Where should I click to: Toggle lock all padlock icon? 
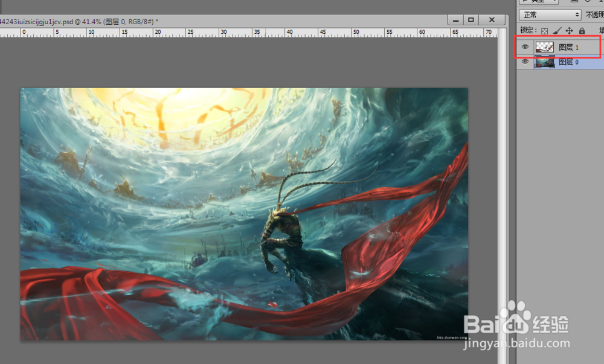click(x=582, y=30)
